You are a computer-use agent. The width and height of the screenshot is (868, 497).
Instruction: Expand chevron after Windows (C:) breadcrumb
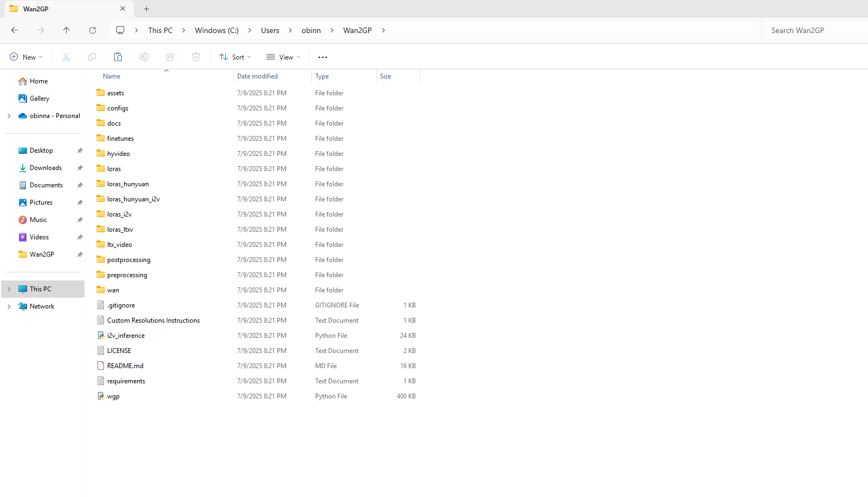250,30
